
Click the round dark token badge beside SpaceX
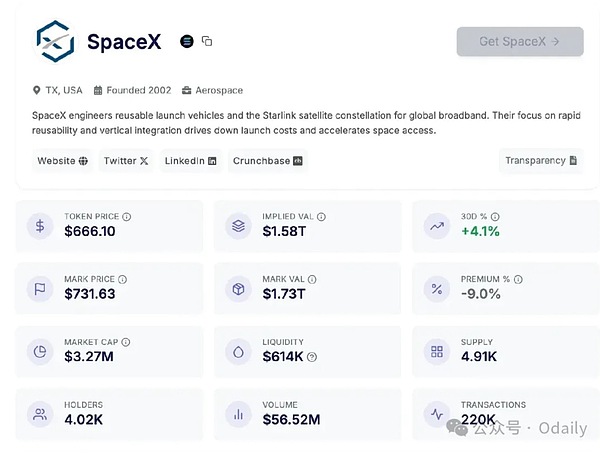click(x=186, y=41)
